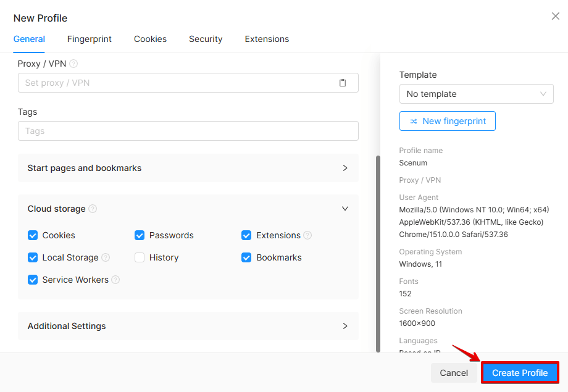Screen dimensions: 568x392
Task: Click the Fonts value 152
Action: coord(405,293)
